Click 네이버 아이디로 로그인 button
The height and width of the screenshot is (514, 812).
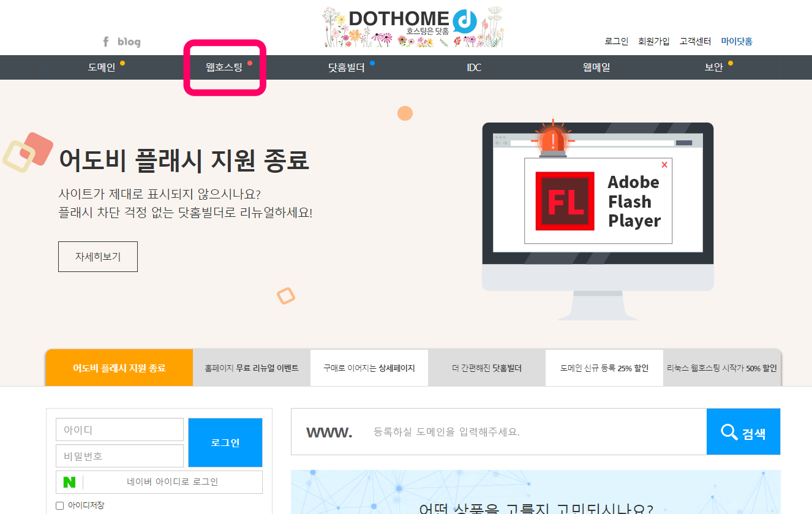point(159,482)
